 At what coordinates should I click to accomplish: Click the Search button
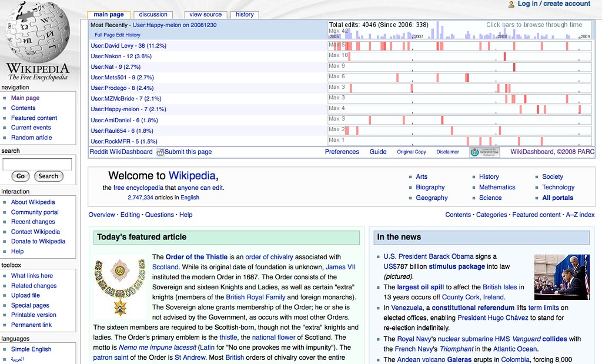click(48, 176)
